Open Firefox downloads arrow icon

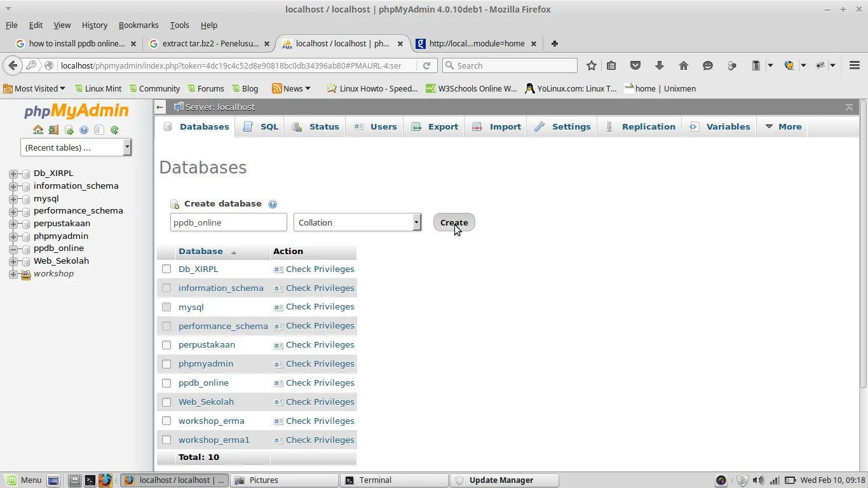pos(659,65)
